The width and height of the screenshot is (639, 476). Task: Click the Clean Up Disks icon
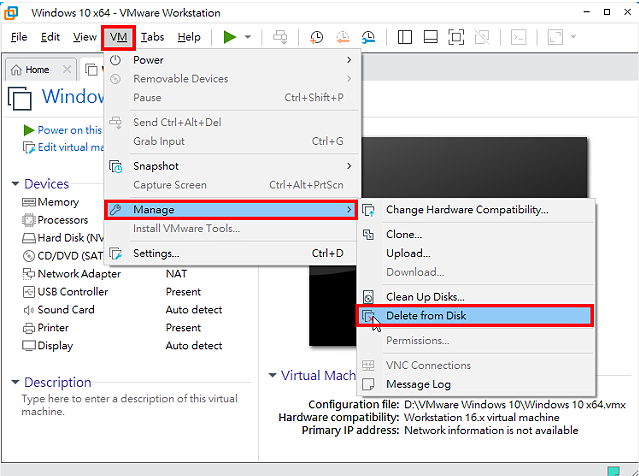point(368,297)
